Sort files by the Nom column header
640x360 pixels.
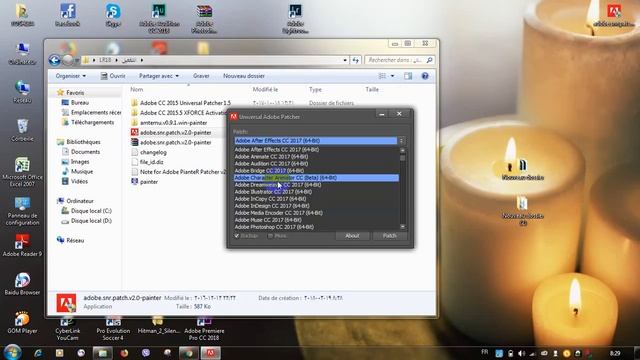pyautogui.click(x=137, y=89)
